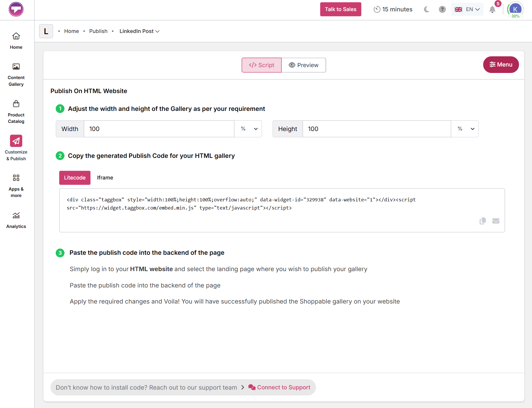Click the L workspace badge
The image size is (532, 408).
coord(46,31)
